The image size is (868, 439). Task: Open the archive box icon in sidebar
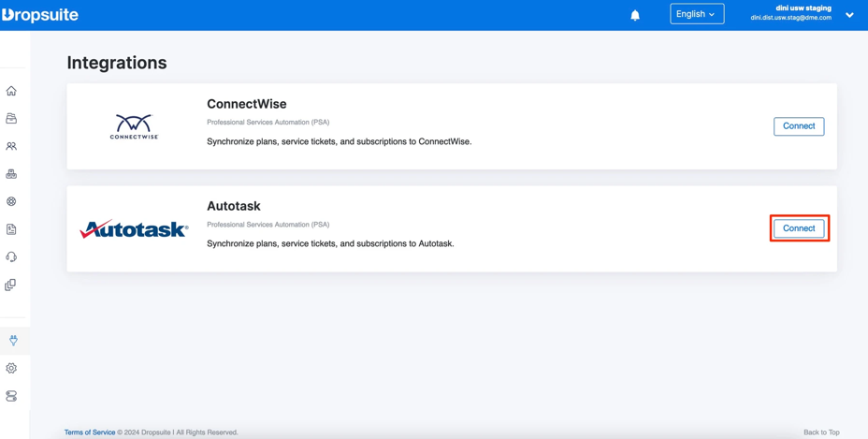(11, 119)
